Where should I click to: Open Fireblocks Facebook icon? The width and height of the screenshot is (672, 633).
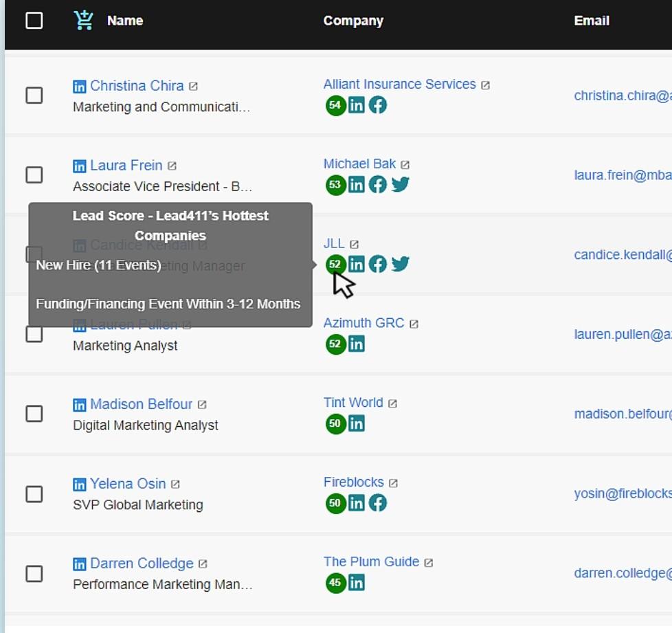[378, 503]
